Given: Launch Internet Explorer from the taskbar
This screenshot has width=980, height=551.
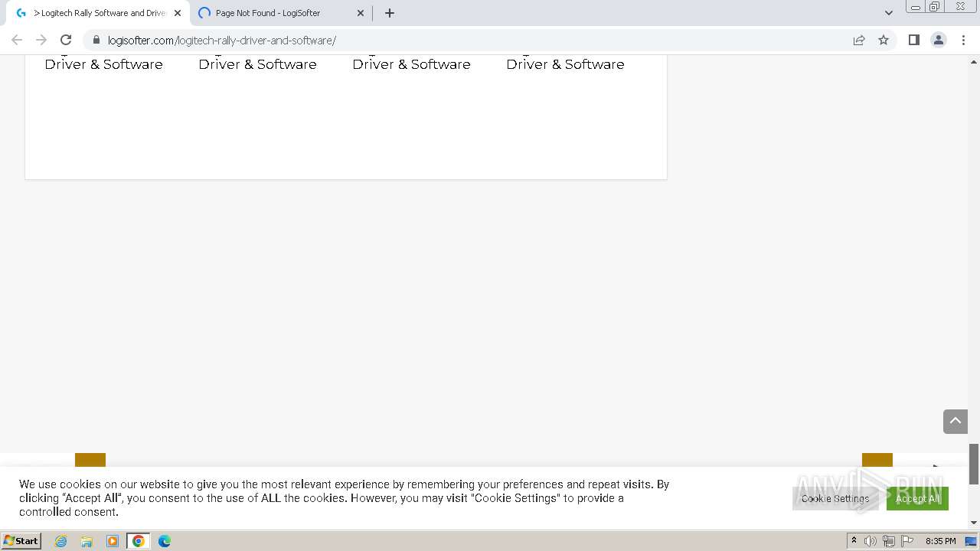Looking at the screenshot, I should pyautogui.click(x=61, y=541).
